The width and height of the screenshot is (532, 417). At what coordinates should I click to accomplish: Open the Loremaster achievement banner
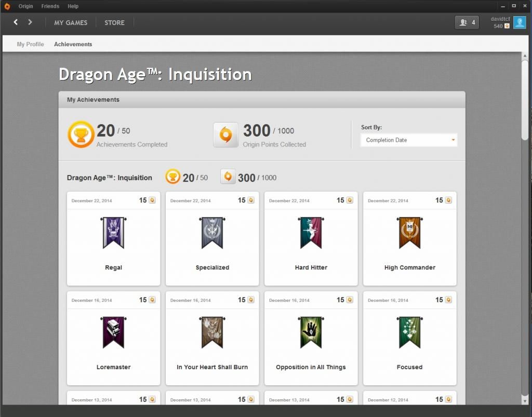(x=113, y=332)
